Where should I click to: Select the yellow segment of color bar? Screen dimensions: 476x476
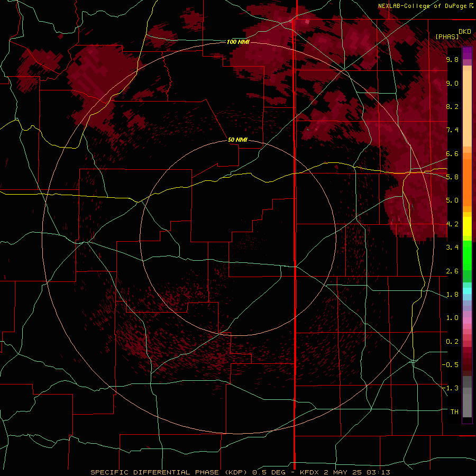tap(467, 226)
